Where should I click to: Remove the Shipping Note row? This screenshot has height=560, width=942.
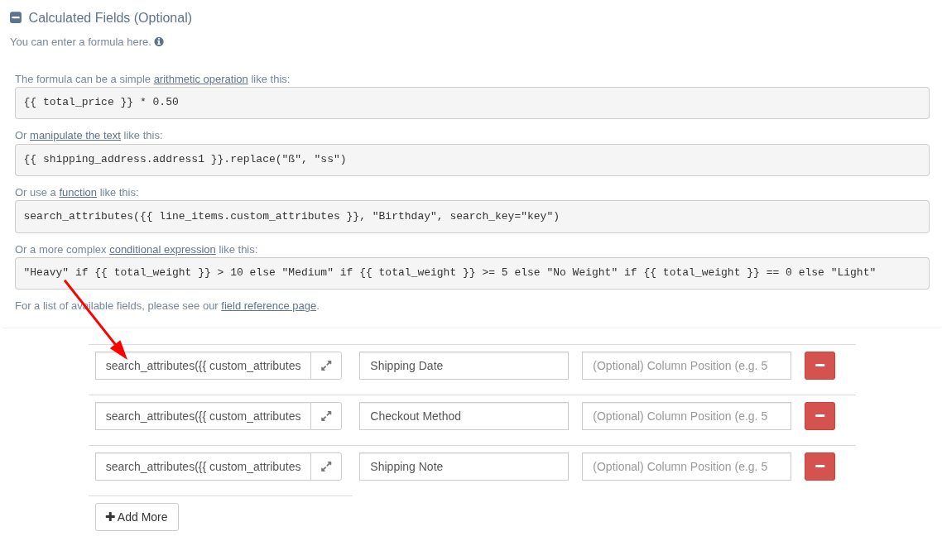[819, 467]
